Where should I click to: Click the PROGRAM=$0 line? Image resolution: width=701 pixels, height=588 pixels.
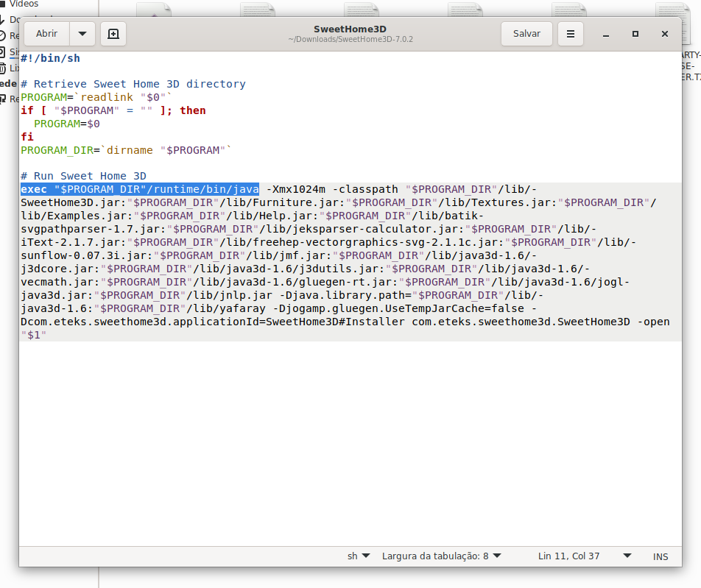pyautogui.click(x=66, y=124)
